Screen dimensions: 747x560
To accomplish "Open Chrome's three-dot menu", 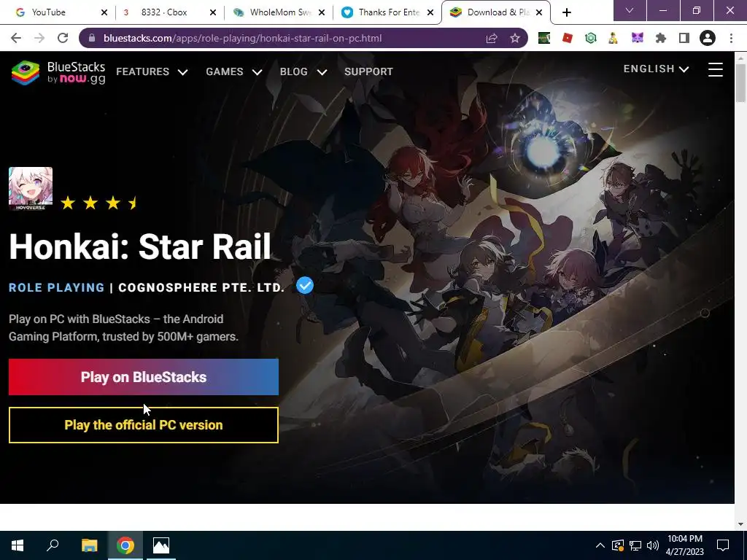I will 731,38.
